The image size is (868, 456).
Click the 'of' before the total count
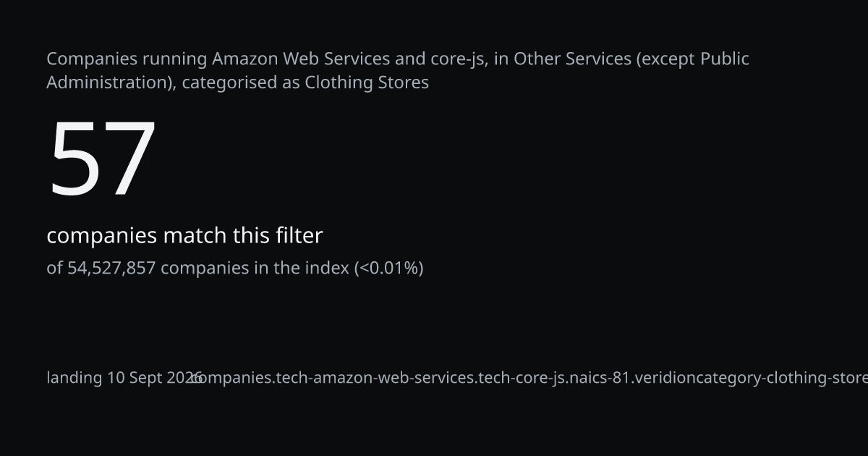coord(54,268)
